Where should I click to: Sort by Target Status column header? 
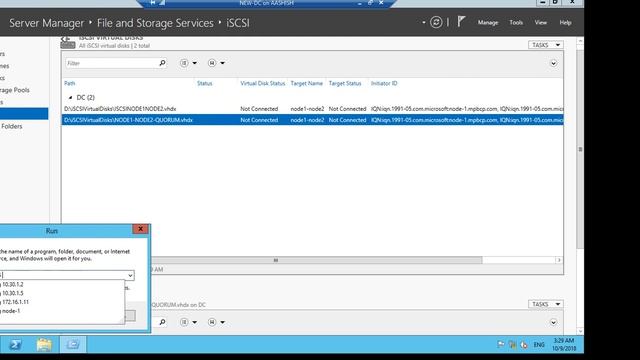tap(345, 83)
